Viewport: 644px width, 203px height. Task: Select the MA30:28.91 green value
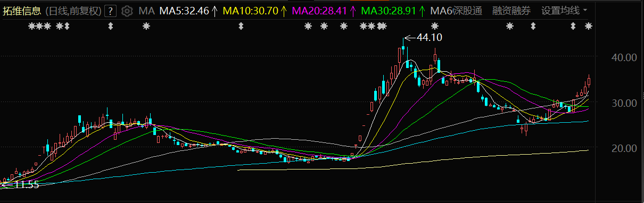(x=389, y=11)
